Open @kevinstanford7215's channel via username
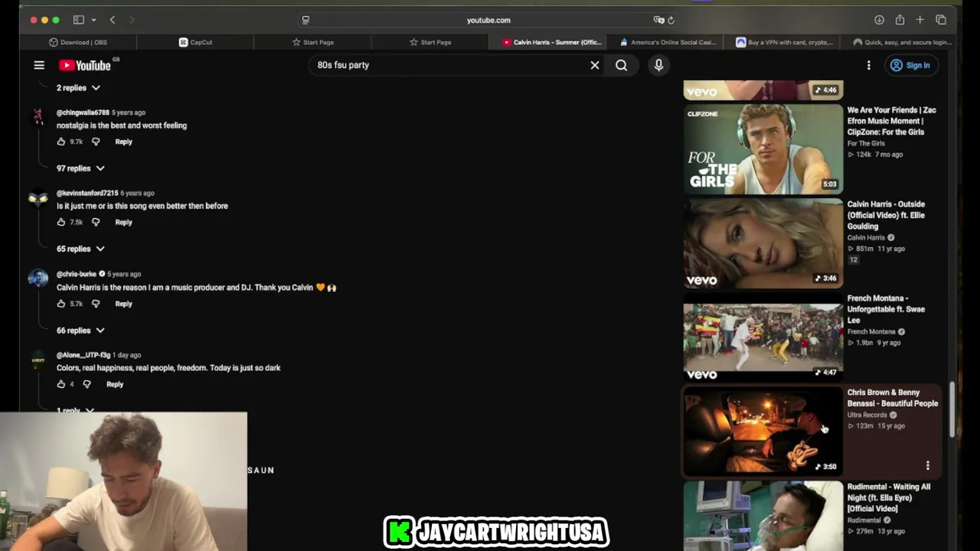 click(87, 193)
